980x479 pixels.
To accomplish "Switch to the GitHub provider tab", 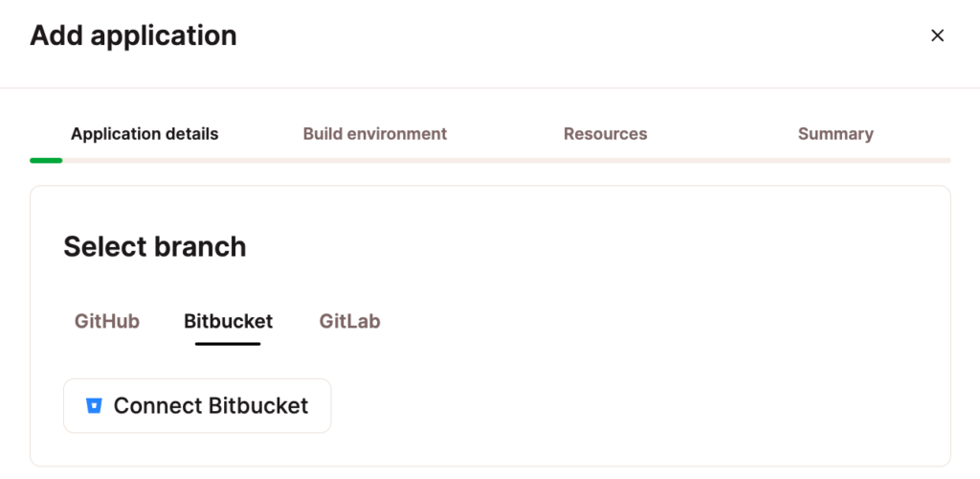I will [107, 321].
